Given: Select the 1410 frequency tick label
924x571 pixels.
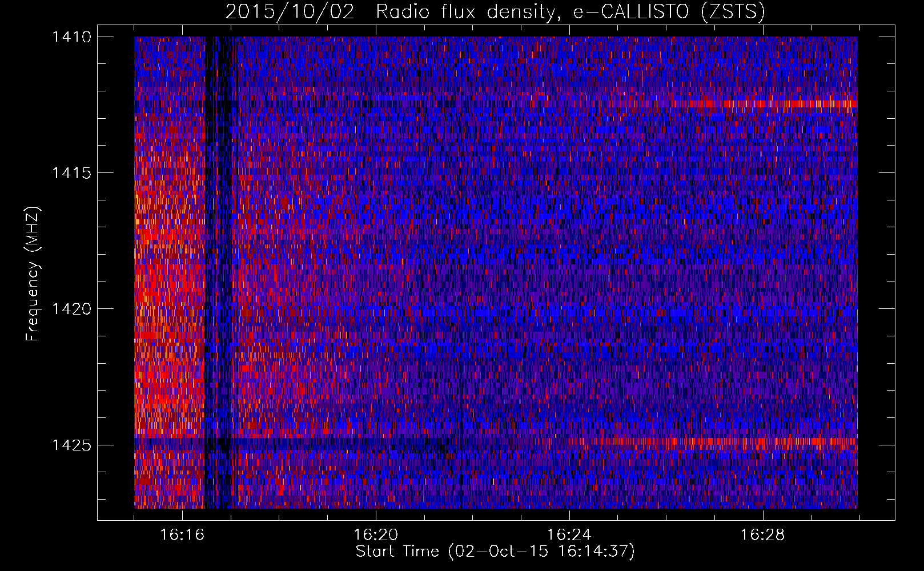Looking at the screenshot, I should pos(72,37).
